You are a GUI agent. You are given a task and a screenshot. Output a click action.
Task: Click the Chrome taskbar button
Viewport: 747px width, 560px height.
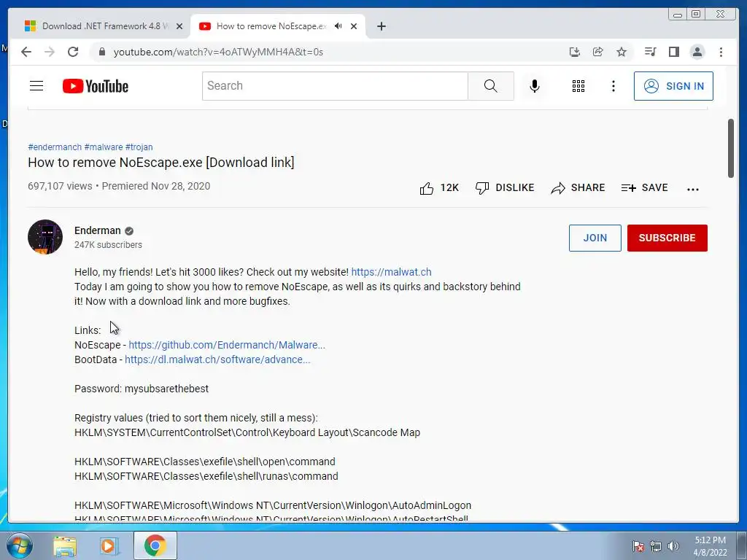[x=155, y=545]
